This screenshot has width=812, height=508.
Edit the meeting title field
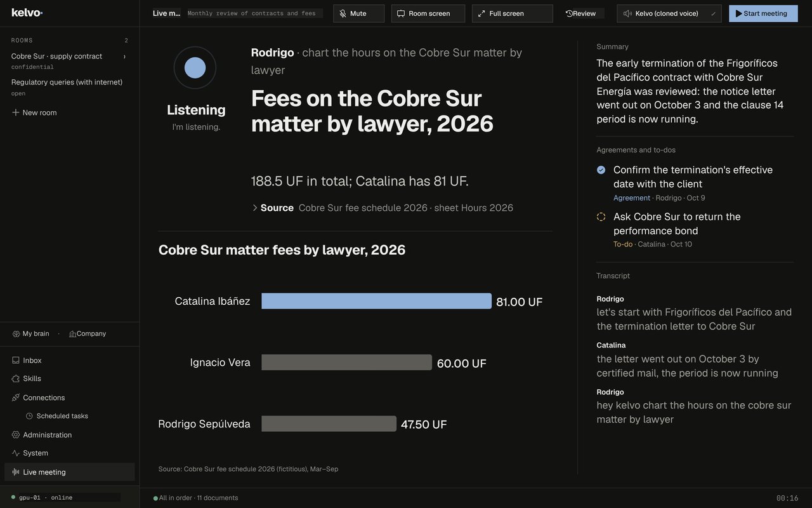(x=254, y=13)
